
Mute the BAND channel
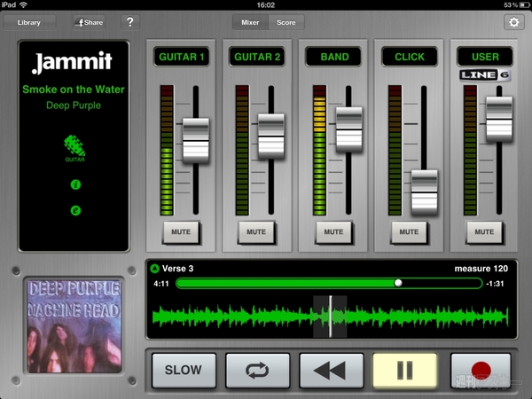(x=333, y=232)
